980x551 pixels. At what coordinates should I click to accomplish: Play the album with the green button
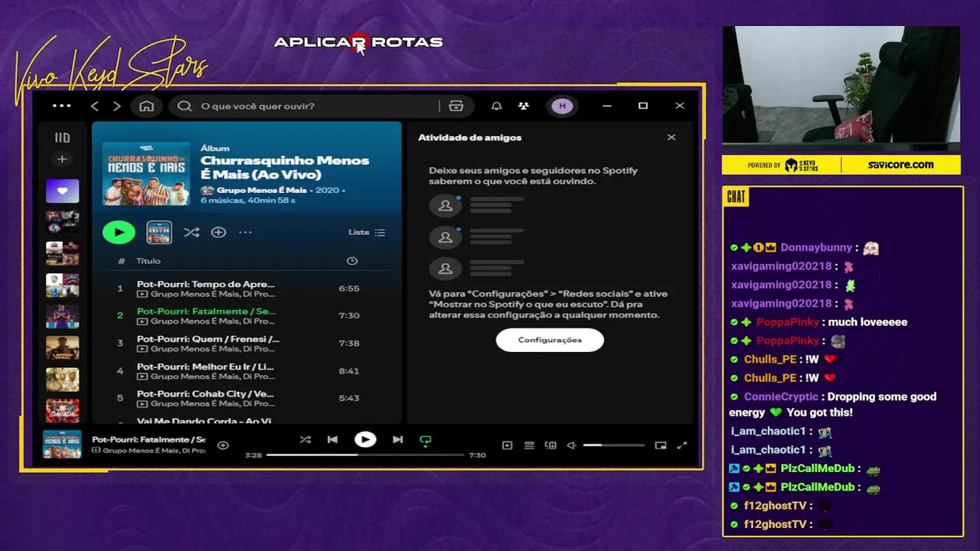point(119,232)
